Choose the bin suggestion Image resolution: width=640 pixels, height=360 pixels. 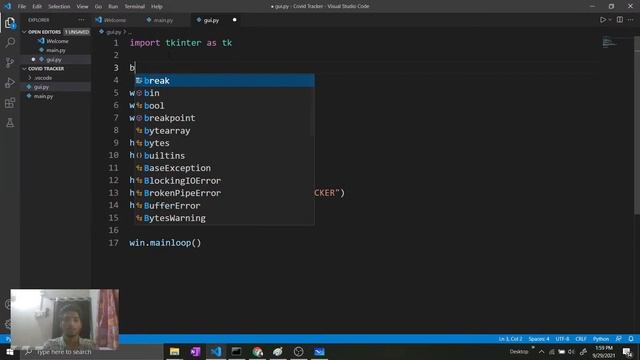coord(224,93)
